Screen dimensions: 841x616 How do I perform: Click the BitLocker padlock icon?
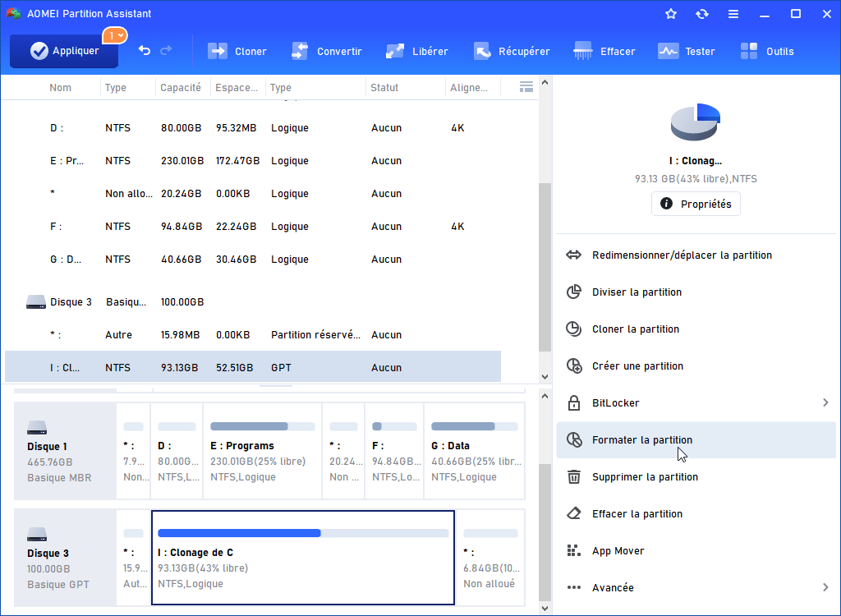coord(574,402)
